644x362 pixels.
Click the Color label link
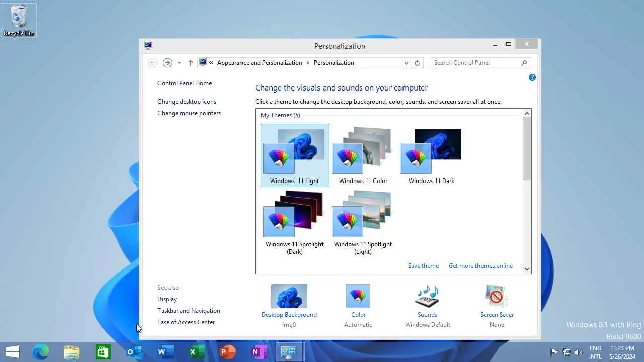358,315
